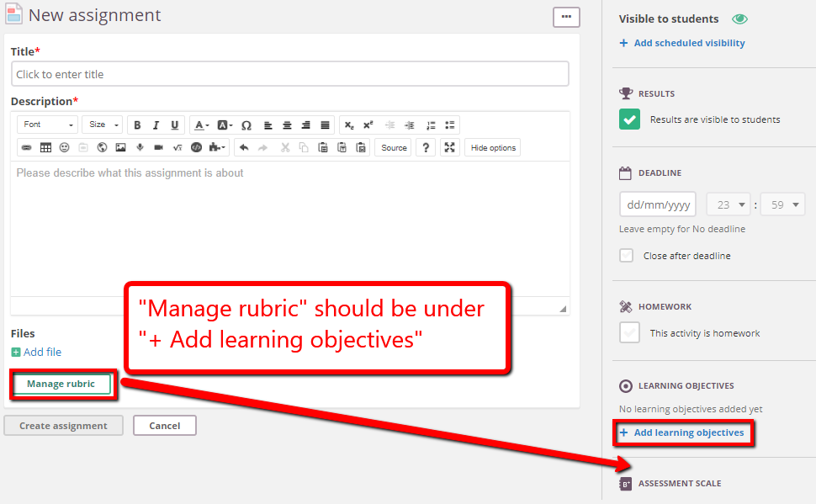
Task: Insert a special character with the omega icon
Action: click(246, 125)
